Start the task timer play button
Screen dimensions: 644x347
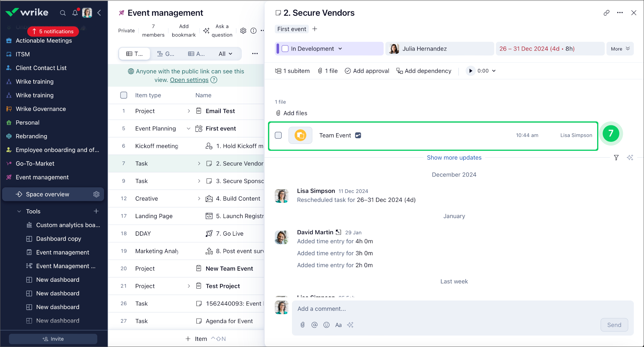470,71
